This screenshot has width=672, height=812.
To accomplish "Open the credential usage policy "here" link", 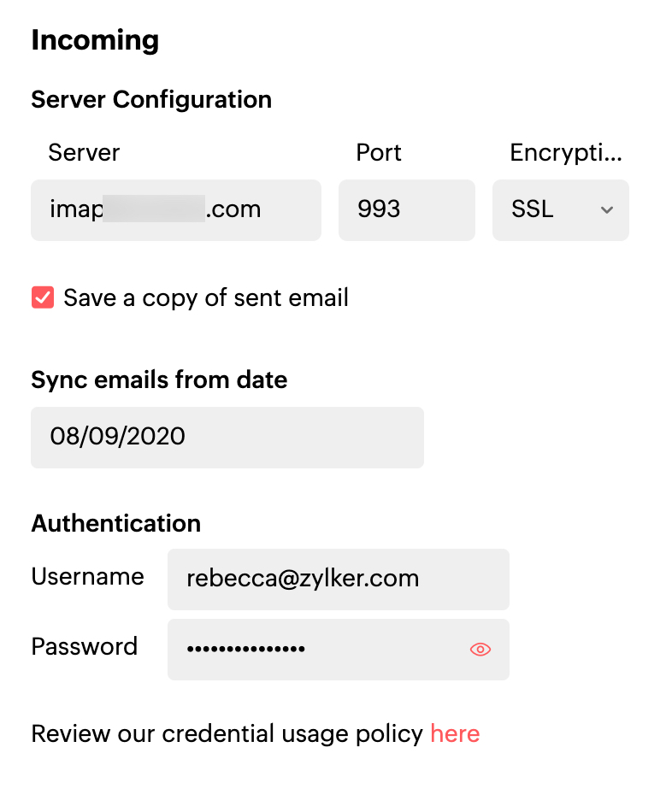I will click(x=455, y=733).
